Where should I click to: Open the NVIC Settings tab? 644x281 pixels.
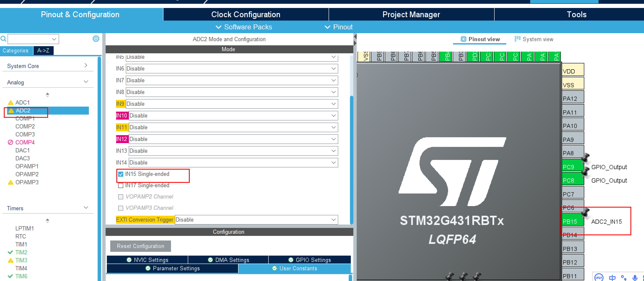coord(147,260)
